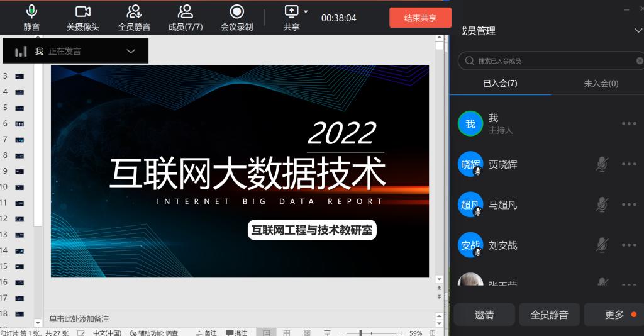Select the 已入会(7) tab
Screen dimensions: 644x336
point(500,83)
